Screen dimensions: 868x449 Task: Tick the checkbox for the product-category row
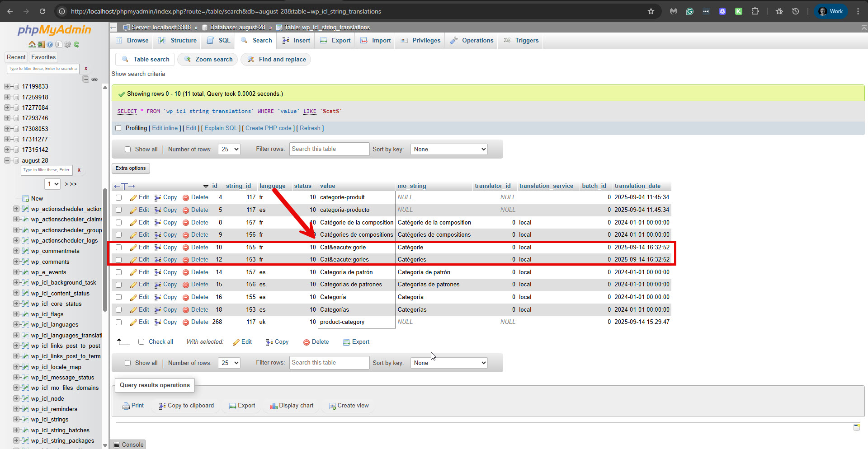[x=118, y=323]
